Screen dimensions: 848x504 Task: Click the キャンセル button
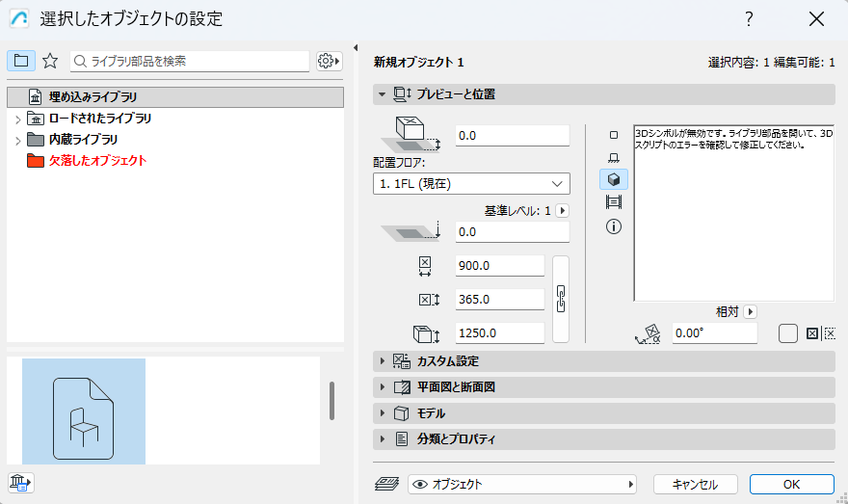coord(695,485)
